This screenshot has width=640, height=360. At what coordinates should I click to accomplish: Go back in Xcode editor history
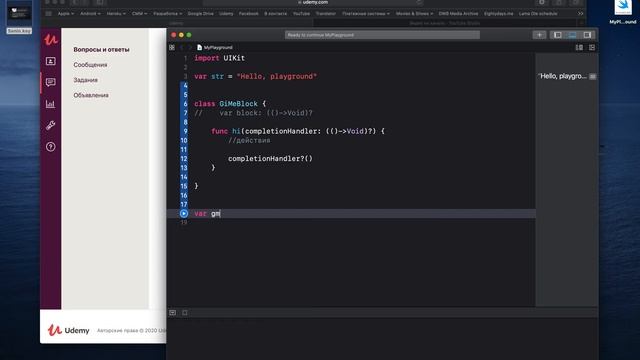[182, 47]
